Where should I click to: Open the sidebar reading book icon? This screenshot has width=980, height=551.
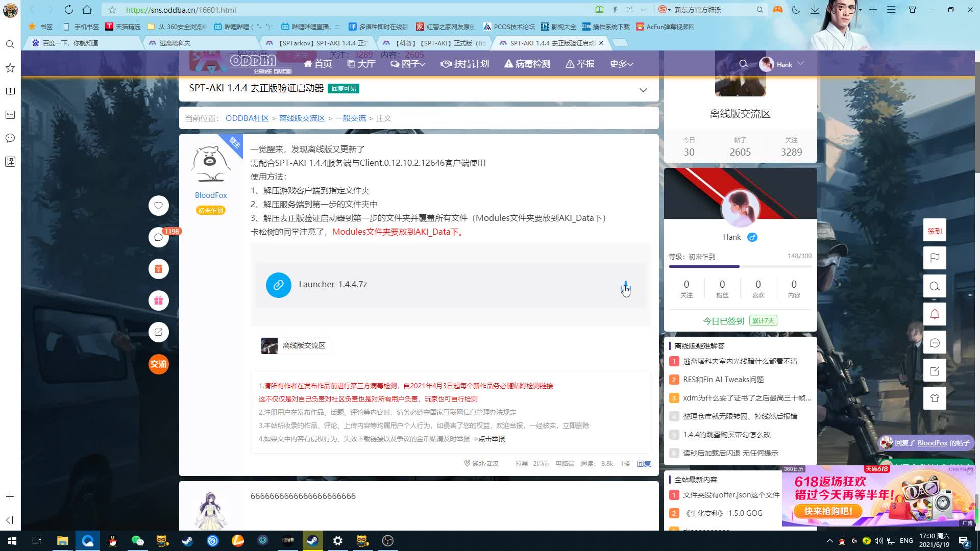[x=10, y=91]
